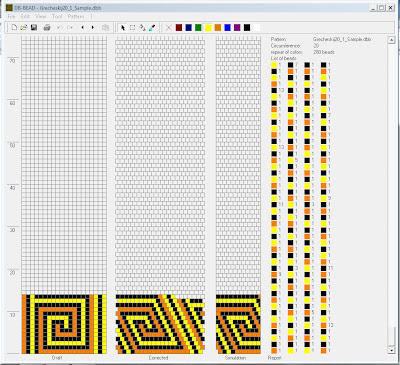This screenshot has height=365, width=400.
Task: Open the Pattern menu
Action: click(76, 16)
